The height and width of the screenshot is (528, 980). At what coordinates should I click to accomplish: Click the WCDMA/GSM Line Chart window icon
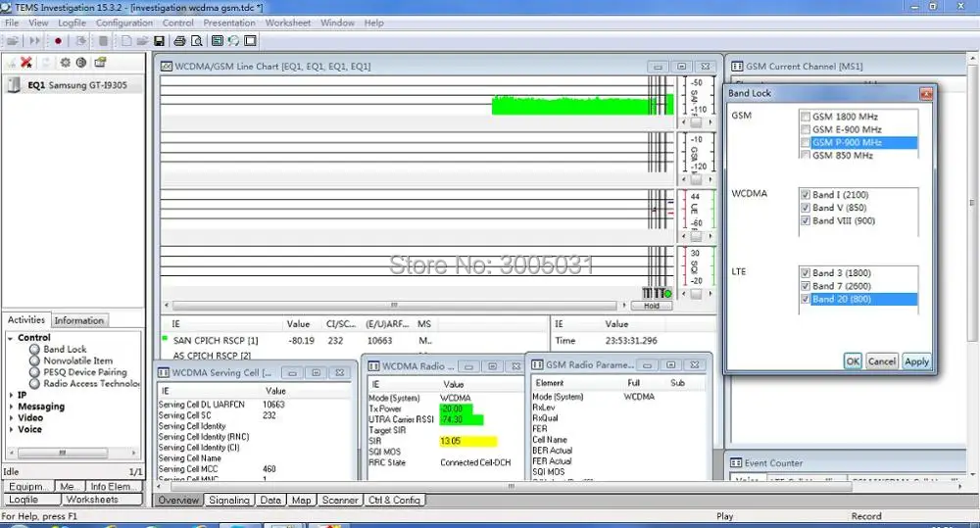coord(167,67)
